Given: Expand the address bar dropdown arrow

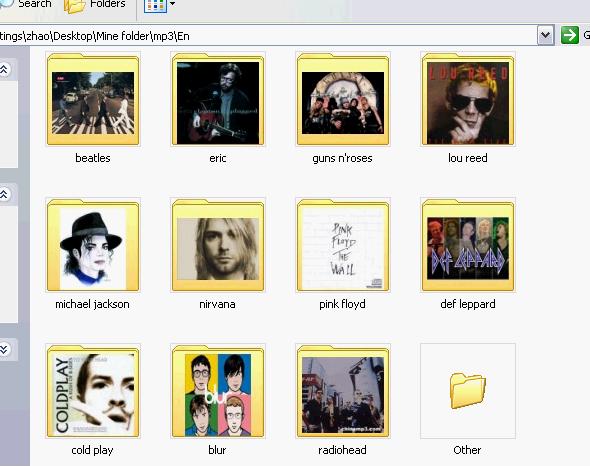Looking at the screenshot, I should pos(546,35).
